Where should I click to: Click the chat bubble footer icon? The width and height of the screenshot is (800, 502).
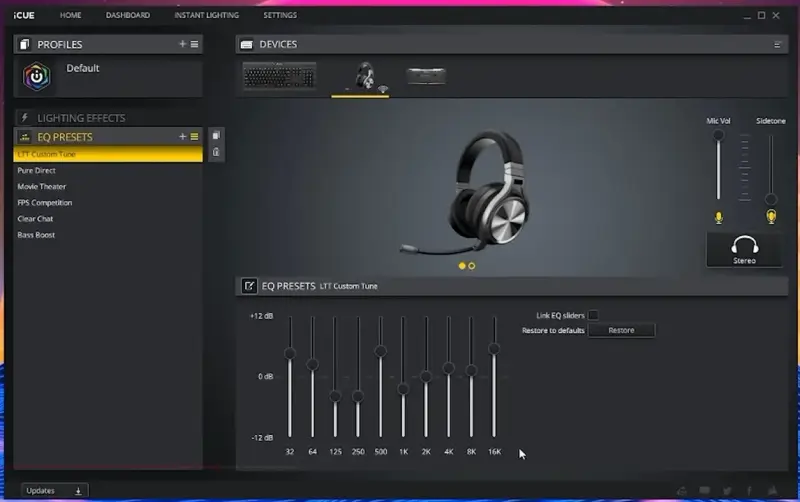click(705, 491)
